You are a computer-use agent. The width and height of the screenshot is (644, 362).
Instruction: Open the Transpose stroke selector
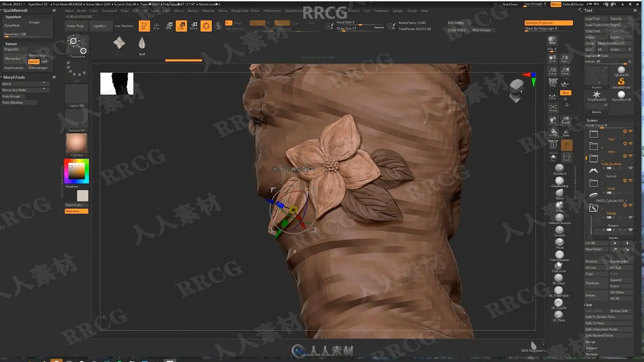[77, 47]
